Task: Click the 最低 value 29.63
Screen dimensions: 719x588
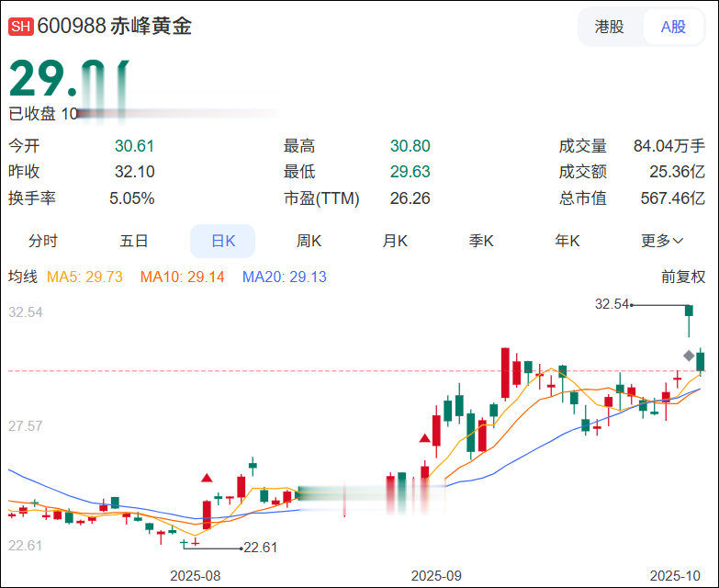Action: tap(410, 172)
